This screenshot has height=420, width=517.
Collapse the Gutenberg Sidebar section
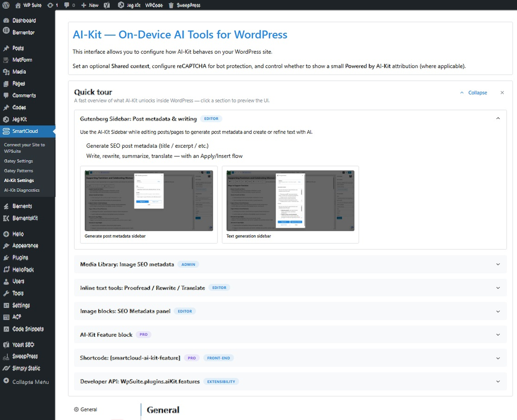coord(498,118)
